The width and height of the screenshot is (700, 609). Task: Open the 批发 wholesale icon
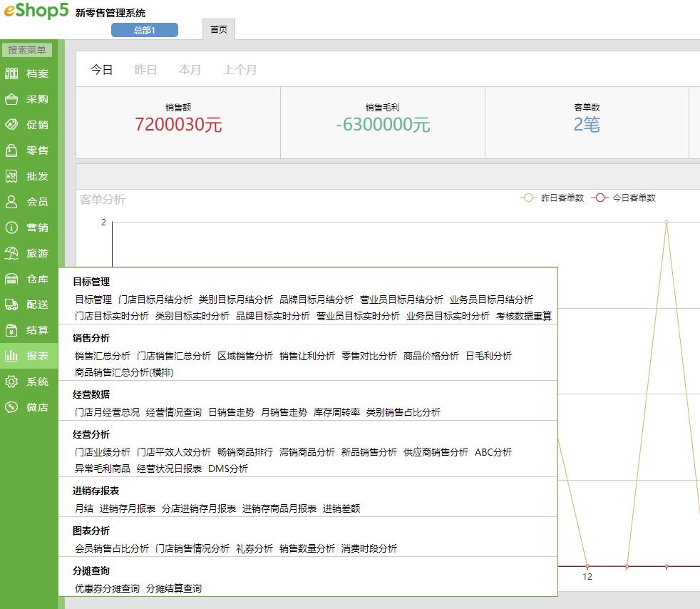pyautogui.click(x=11, y=176)
